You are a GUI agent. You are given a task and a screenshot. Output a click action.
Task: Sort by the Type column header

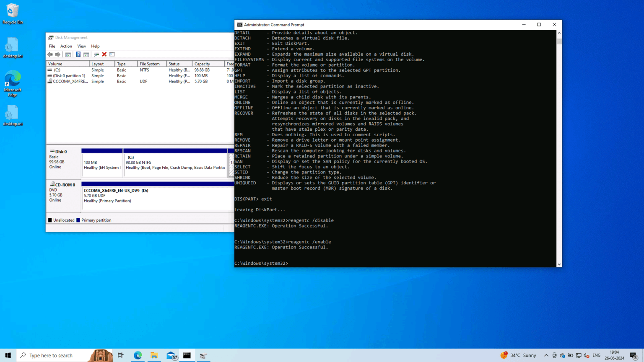coord(126,64)
